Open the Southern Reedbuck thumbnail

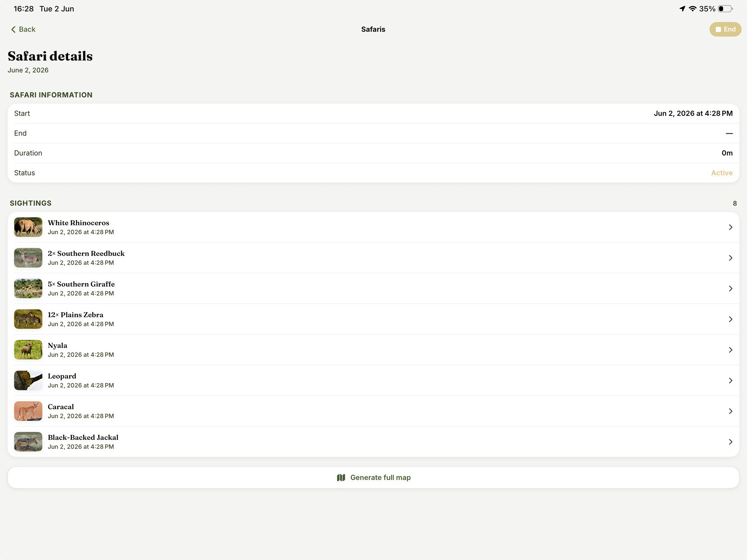coord(28,257)
